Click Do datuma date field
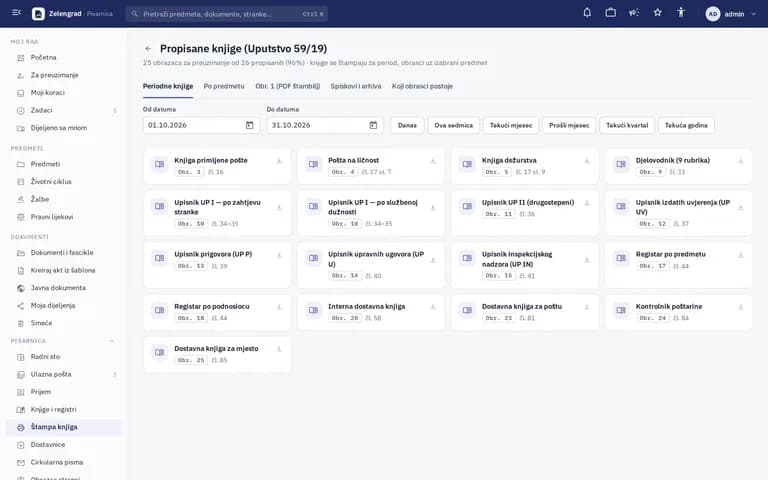The image size is (768, 480). (x=325, y=125)
